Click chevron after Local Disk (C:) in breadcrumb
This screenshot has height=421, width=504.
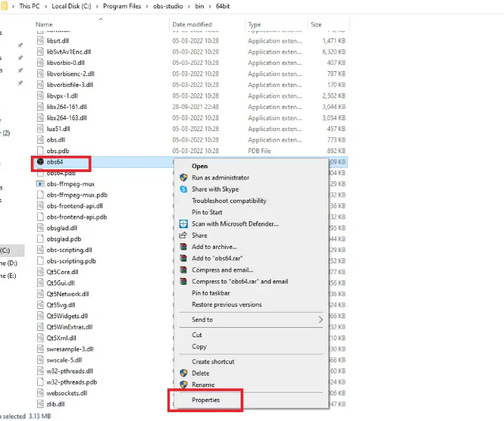click(97, 6)
